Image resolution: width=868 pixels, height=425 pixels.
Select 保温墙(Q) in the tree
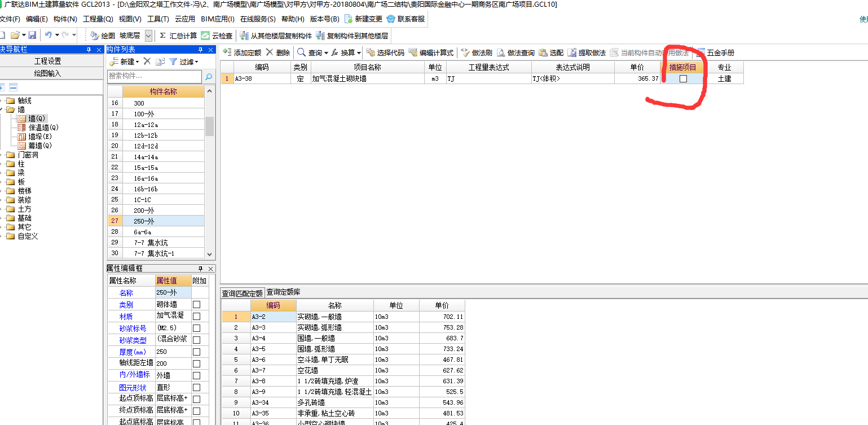click(x=43, y=128)
